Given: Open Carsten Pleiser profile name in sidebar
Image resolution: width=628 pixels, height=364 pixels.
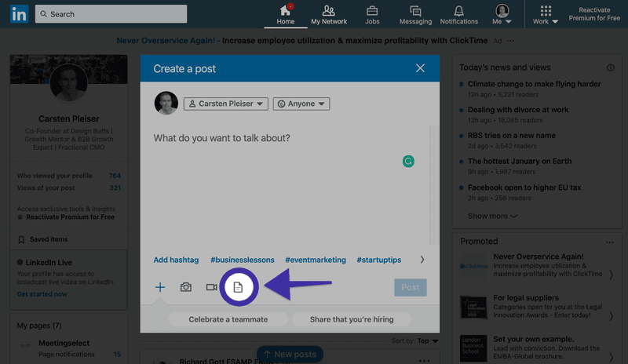Looking at the screenshot, I should point(69,119).
